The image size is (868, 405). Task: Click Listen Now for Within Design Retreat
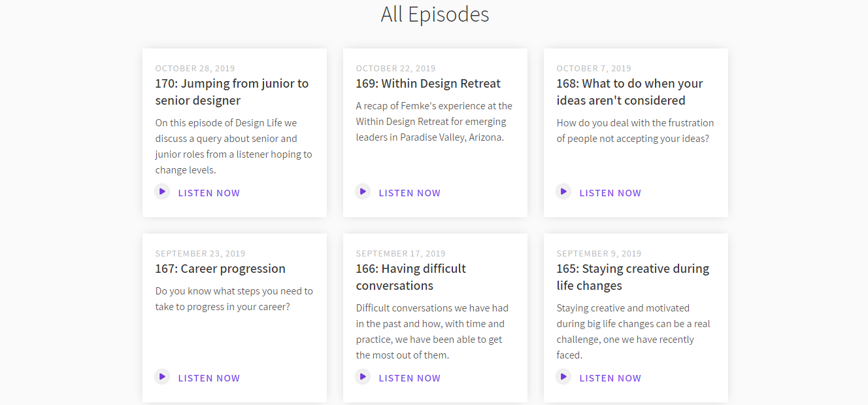click(x=410, y=193)
